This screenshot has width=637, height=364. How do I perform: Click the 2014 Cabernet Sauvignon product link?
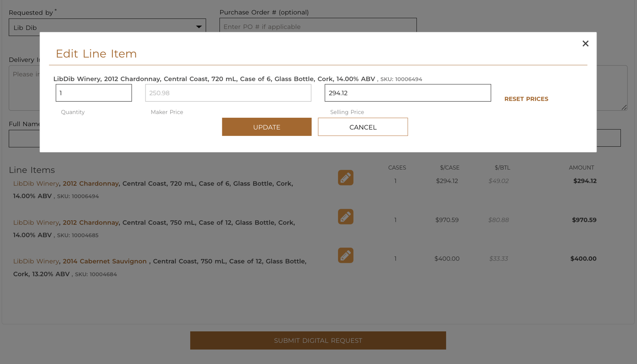[105, 261]
